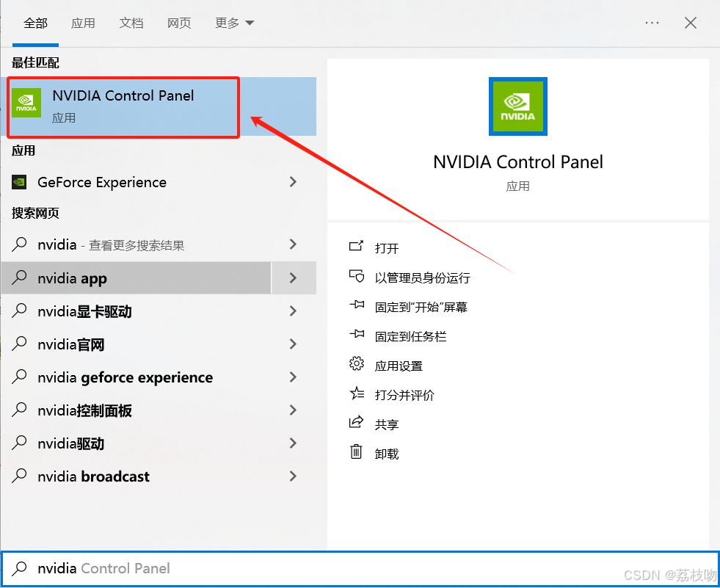Choose 打开 to launch the app
The image size is (720, 588).
point(387,248)
